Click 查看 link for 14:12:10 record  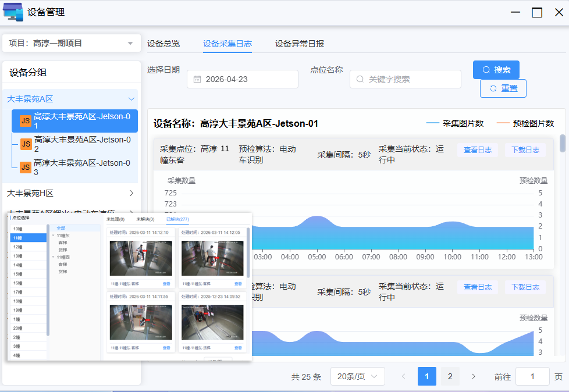coord(166,284)
